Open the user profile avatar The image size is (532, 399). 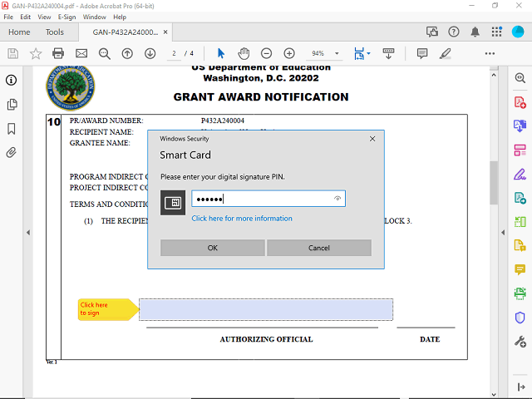(x=518, y=32)
